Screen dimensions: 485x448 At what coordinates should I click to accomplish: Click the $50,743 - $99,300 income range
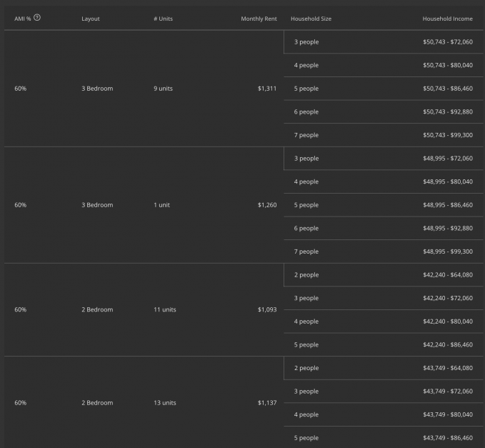(447, 135)
